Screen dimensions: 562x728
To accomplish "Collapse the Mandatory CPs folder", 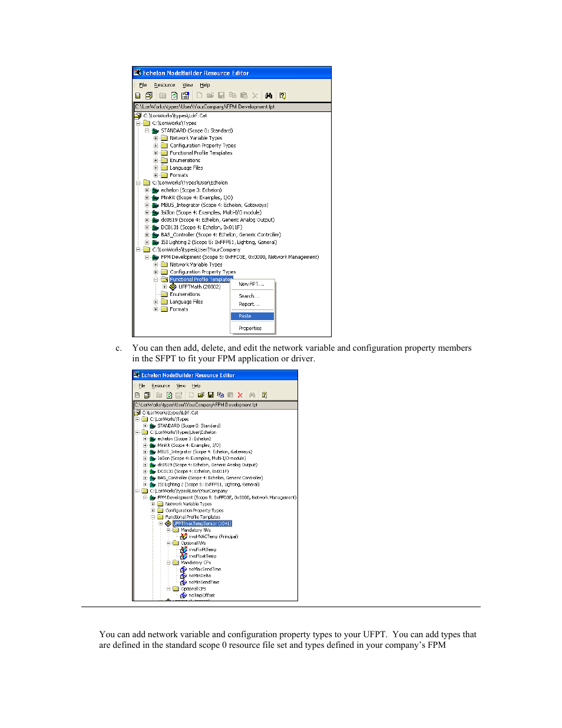I will tap(168, 562).
